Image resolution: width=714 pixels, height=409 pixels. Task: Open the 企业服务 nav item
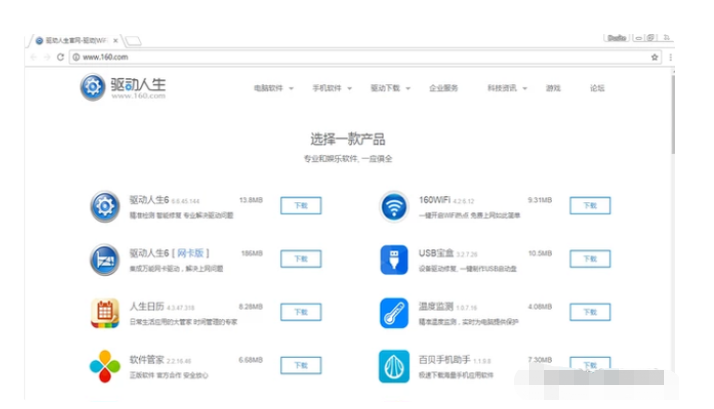(x=444, y=88)
